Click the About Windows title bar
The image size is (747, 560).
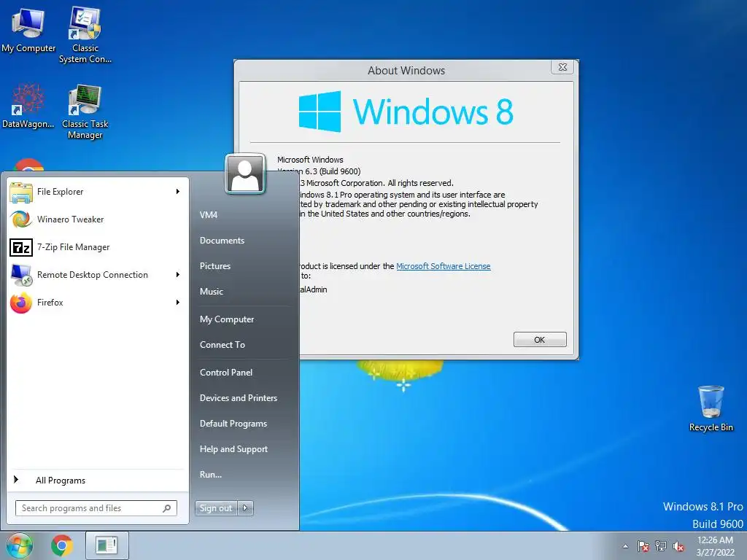coord(406,71)
